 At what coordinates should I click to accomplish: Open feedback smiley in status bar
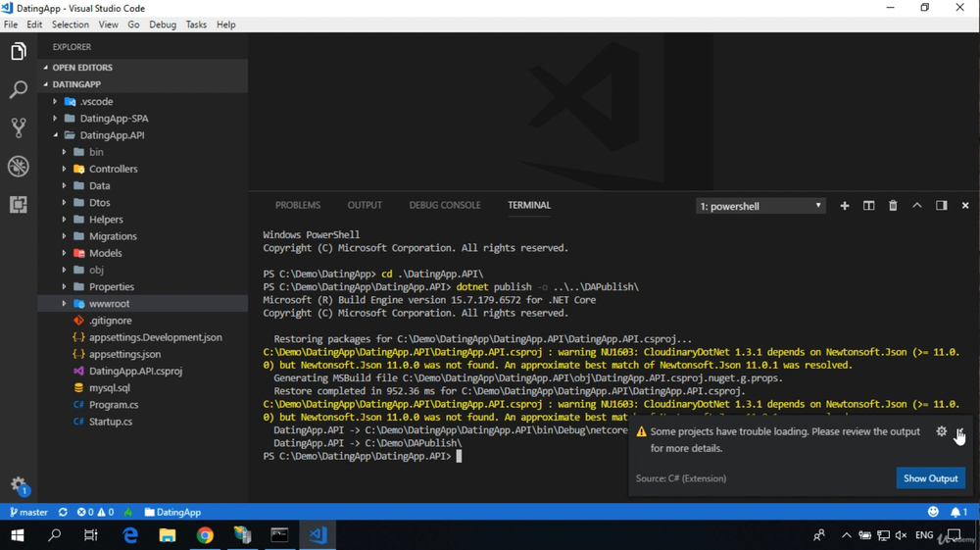click(x=933, y=512)
